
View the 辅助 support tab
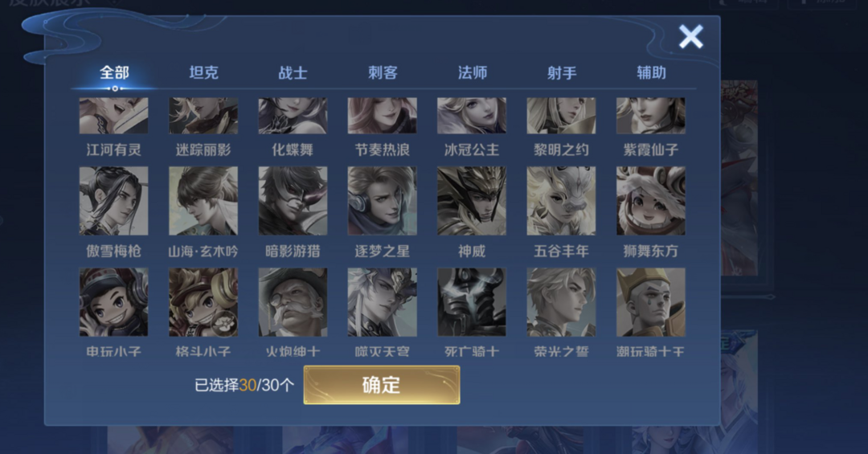coord(652,72)
